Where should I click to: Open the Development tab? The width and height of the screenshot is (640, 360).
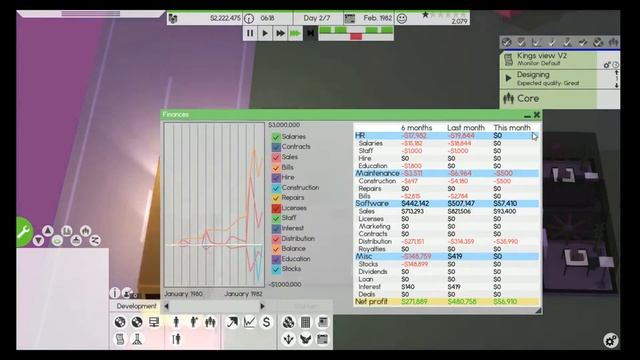coord(136,306)
